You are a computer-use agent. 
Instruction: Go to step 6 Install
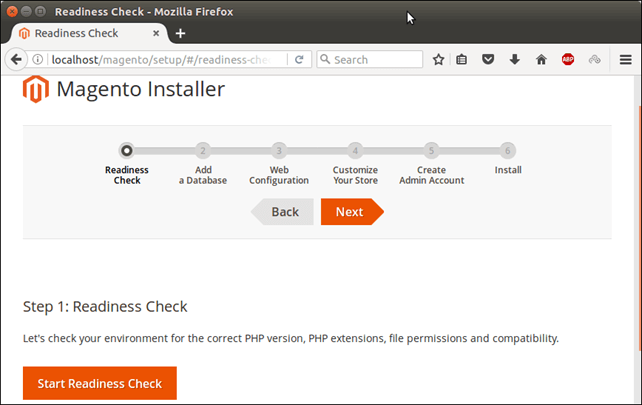(507, 151)
